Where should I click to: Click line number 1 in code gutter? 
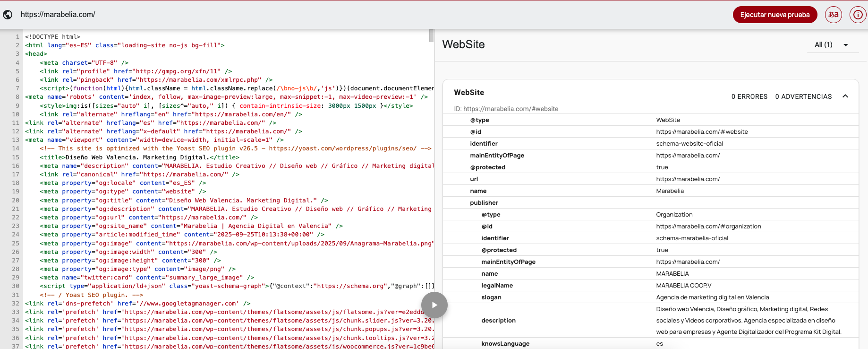17,37
